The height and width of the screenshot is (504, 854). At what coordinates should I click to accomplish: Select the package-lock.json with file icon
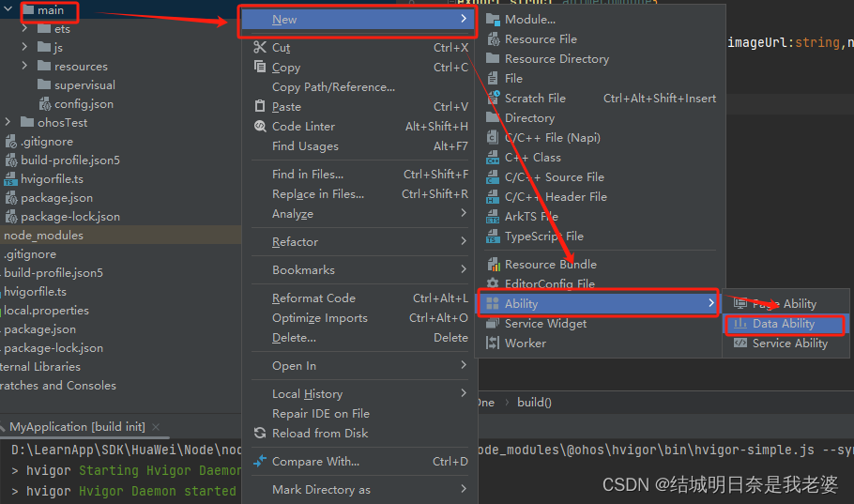[x=70, y=216]
